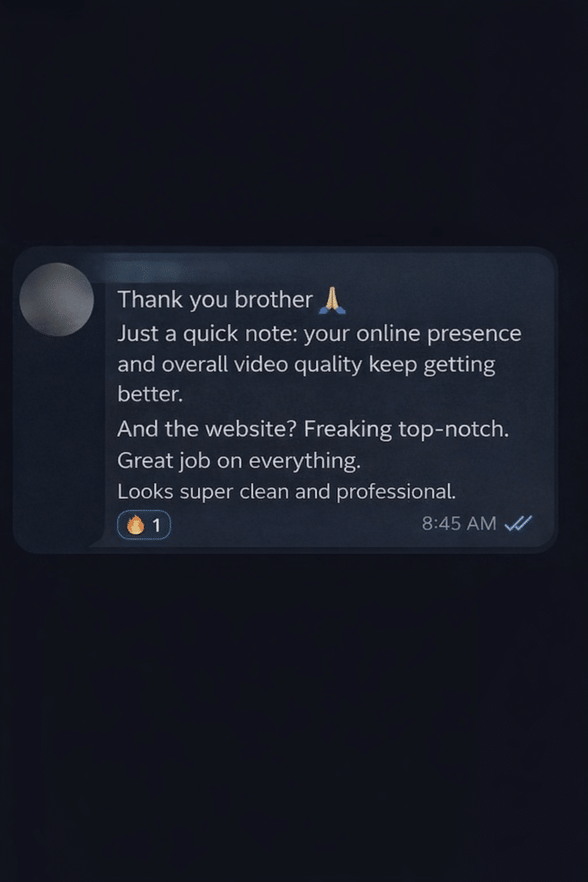
Task: Click the double-check read receipt icon
Action: pos(517,524)
